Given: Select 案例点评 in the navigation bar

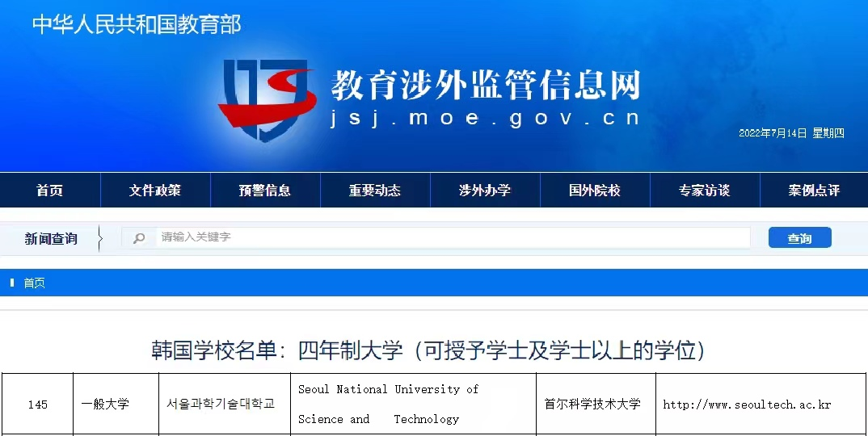Looking at the screenshot, I should [x=815, y=191].
